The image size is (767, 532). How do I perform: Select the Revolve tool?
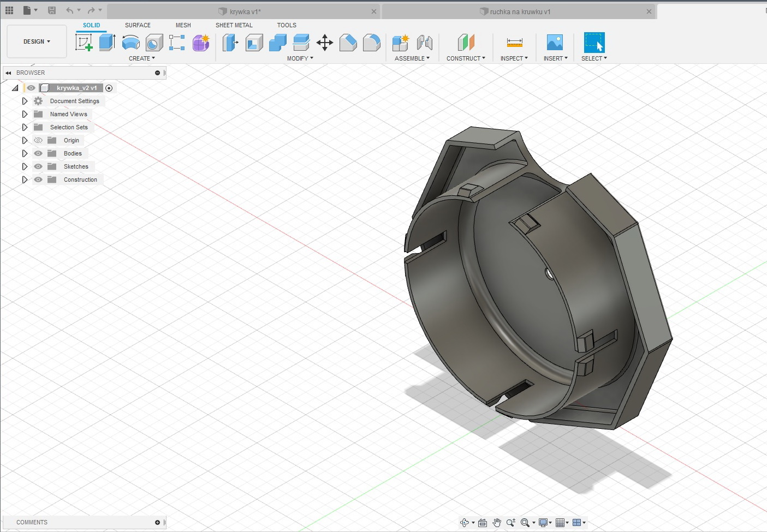pyautogui.click(x=130, y=43)
